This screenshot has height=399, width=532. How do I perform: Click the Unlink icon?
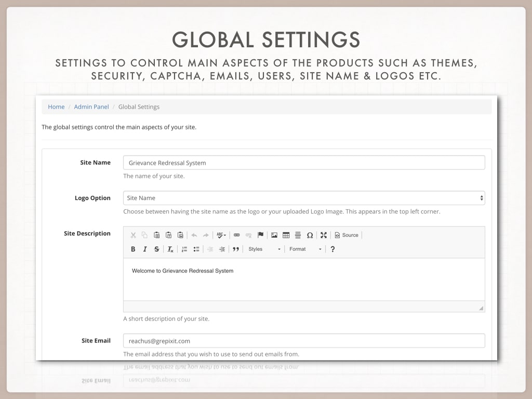248,235
